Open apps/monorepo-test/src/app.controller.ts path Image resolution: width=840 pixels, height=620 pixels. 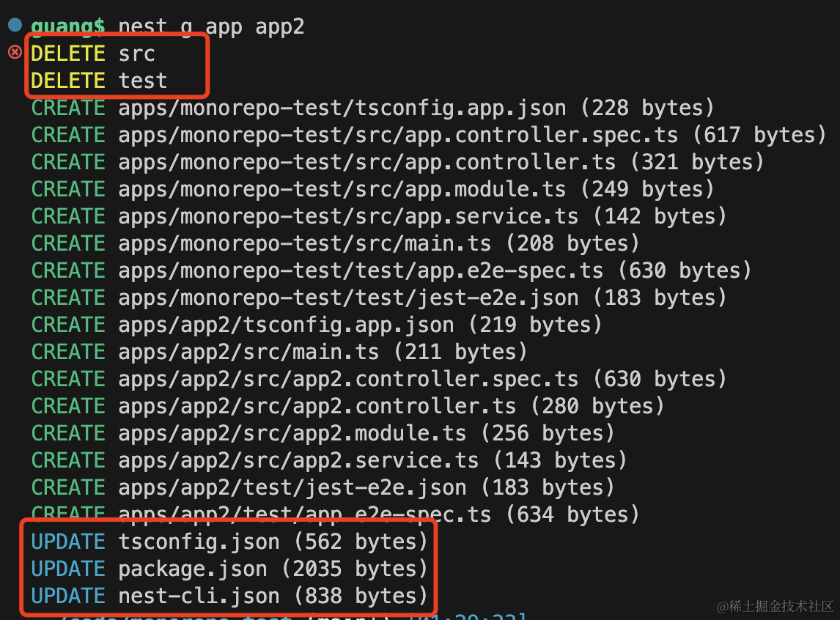tap(367, 162)
